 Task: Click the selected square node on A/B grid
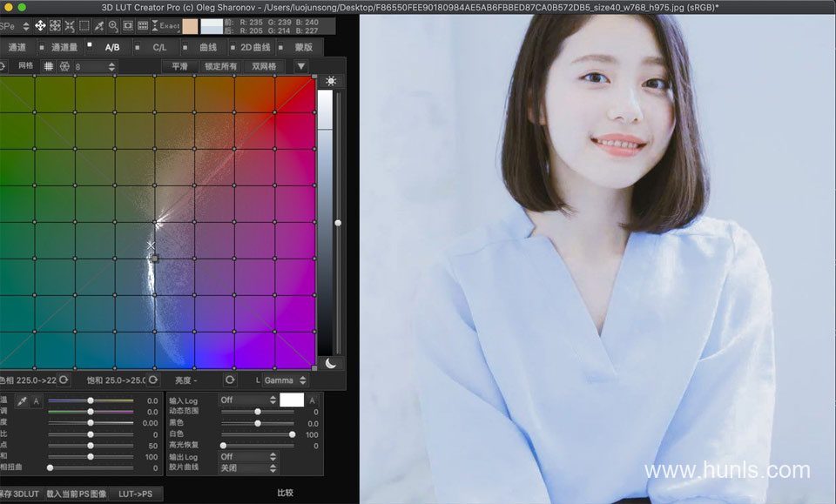pos(155,259)
